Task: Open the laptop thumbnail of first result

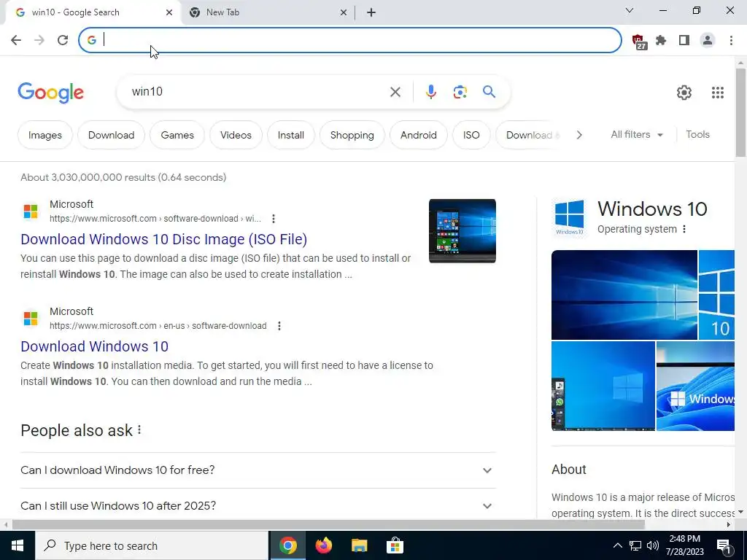Action: [x=462, y=231]
